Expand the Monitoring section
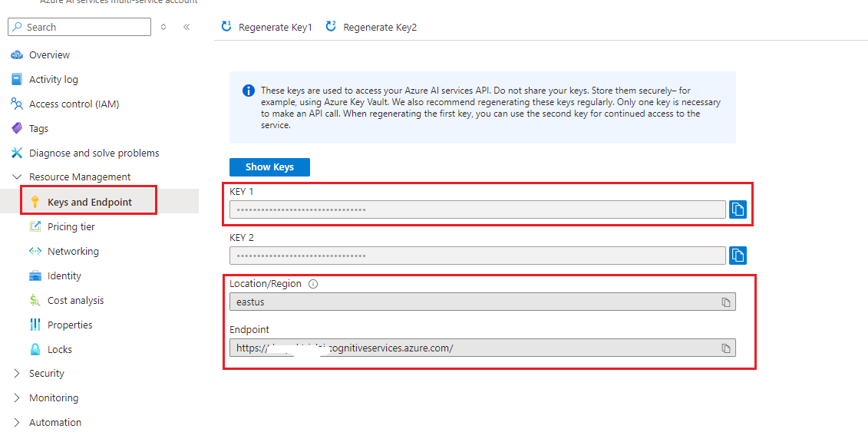868x442 pixels. [x=17, y=397]
